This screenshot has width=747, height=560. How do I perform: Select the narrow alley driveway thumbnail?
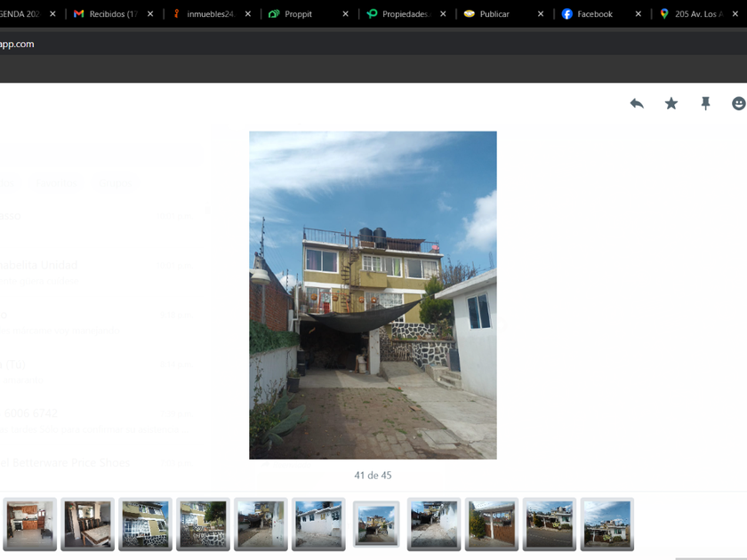point(434,524)
